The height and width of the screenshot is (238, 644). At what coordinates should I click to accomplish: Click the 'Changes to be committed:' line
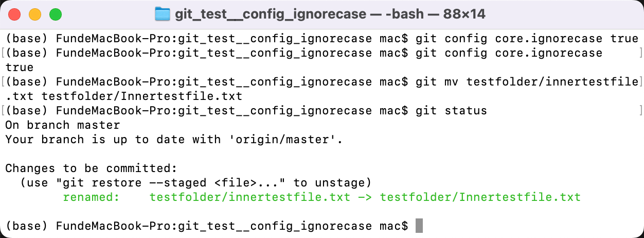click(92, 168)
